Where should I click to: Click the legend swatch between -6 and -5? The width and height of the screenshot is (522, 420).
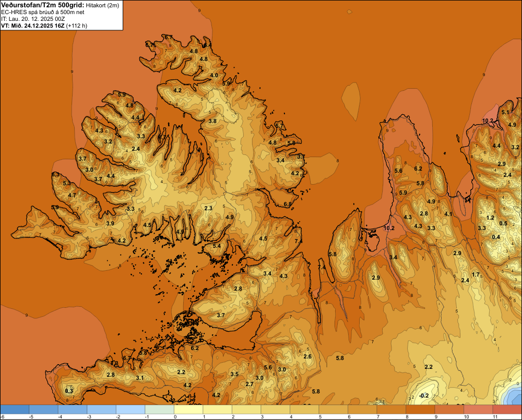(x=15, y=410)
